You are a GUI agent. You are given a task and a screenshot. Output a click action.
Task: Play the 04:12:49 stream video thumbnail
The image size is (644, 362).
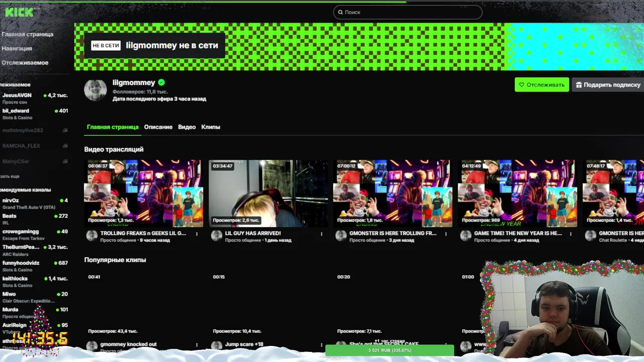[518, 194]
